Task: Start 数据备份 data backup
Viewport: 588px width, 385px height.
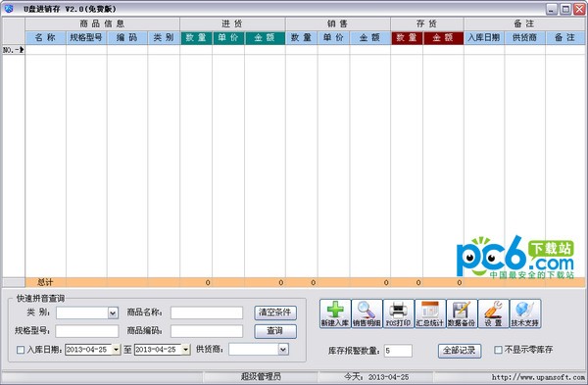Action: click(462, 313)
